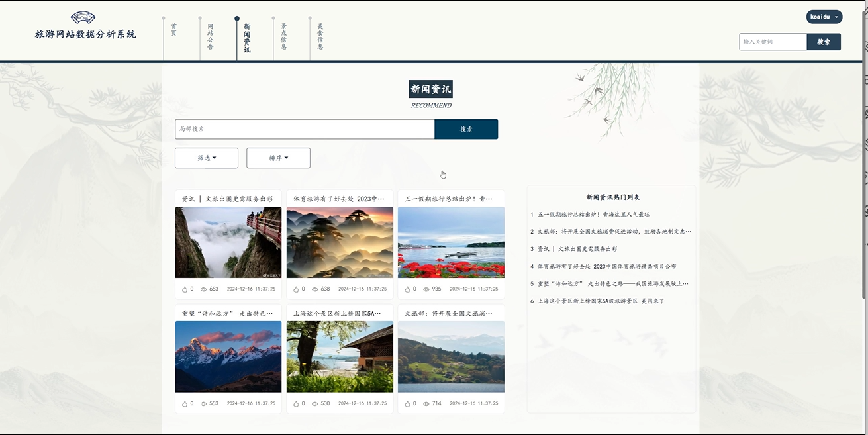Click the like icon on the 935-views card
Image resolution: width=868 pixels, height=435 pixels.
tap(407, 289)
